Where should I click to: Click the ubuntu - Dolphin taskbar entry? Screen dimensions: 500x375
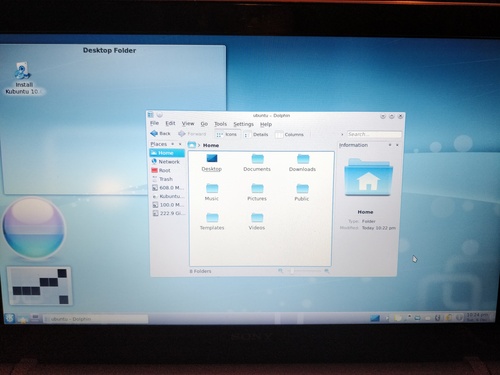(x=95, y=319)
